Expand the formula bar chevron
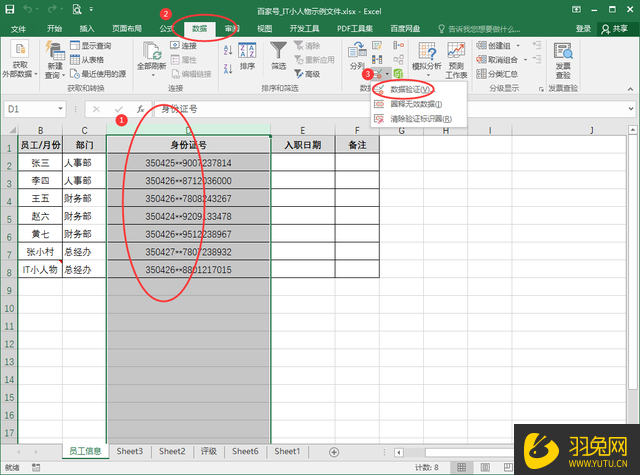 pos(631,109)
